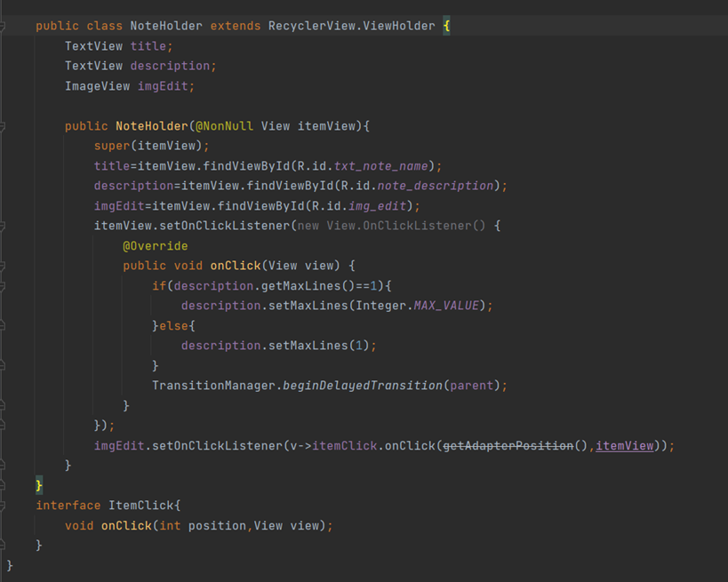Click the strikethrough getAdapterPosition call
Screen dimensions: 728x582
pyautogui.click(x=508, y=446)
